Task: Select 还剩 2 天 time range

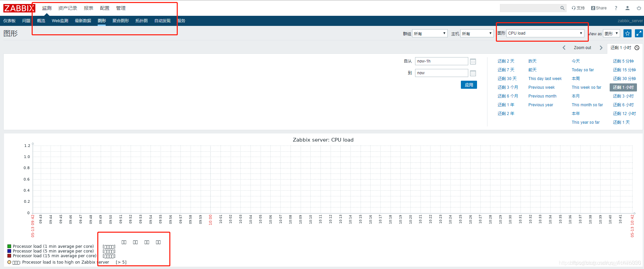Action: [x=506, y=61]
